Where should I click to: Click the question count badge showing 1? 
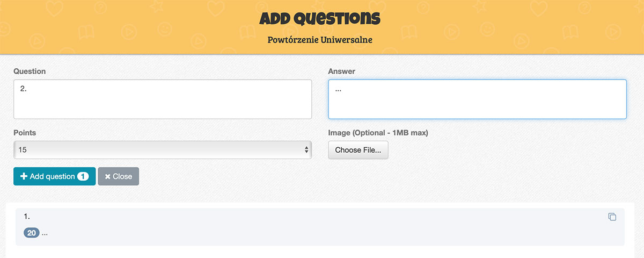(83, 176)
